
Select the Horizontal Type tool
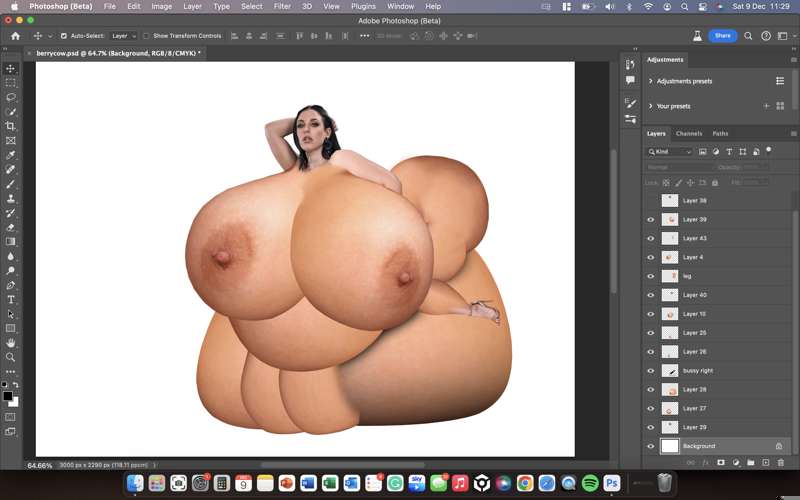click(11, 299)
